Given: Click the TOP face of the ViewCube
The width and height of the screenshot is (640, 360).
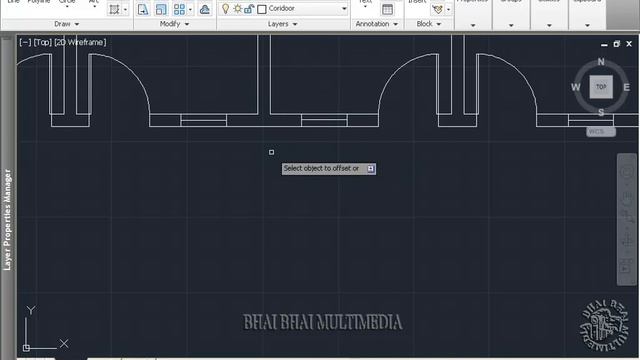Looking at the screenshot, I should [601, 87].
